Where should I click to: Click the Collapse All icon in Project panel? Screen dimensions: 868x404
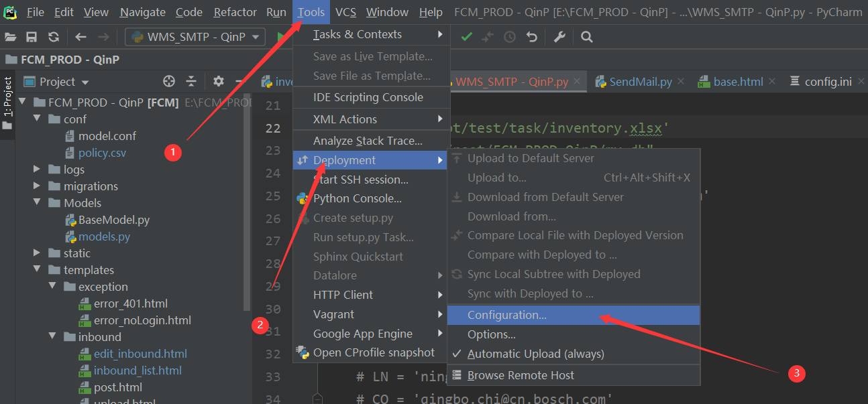[191, 81]
